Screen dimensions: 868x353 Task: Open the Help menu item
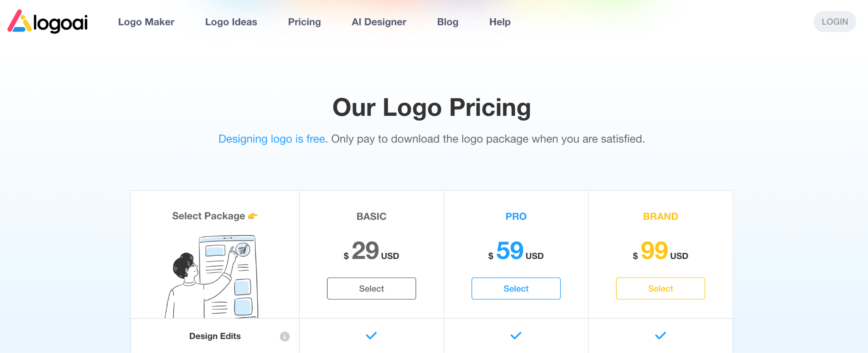pos(500,22)
